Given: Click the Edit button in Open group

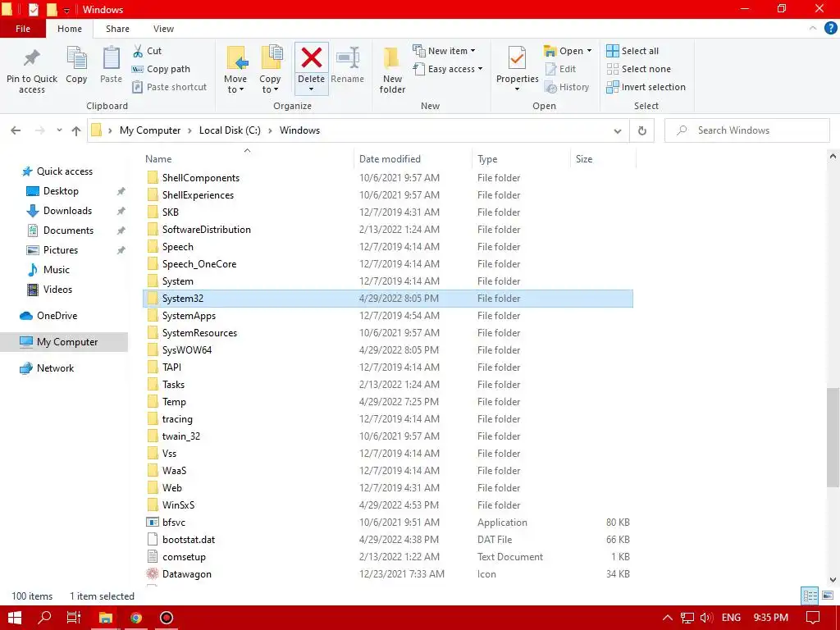Looking at the screenshot, I should (560, 69).
